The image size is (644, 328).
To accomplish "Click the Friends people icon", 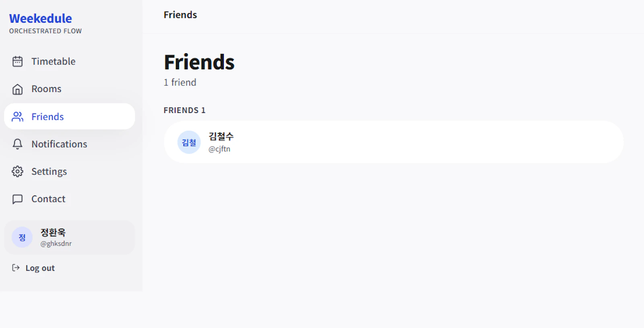I will pos(17,116).
